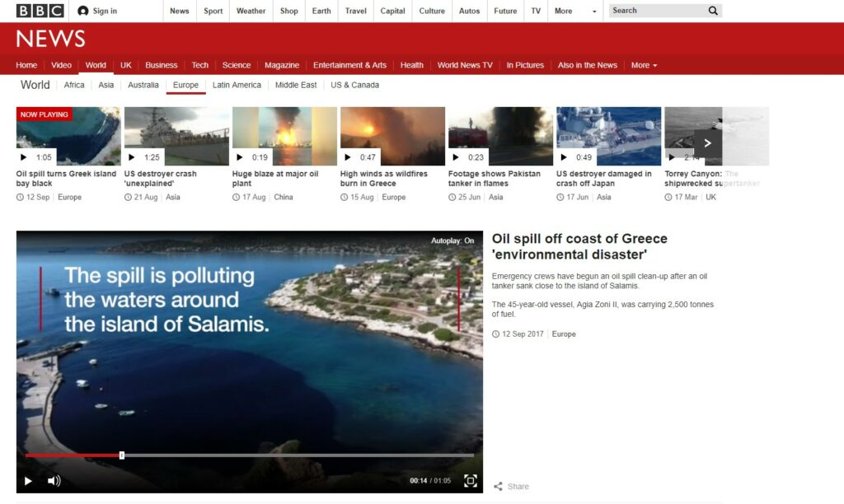The height and width of the screenshot is (504, 844).
Task: Open the Magazine section
Action: 282,65
